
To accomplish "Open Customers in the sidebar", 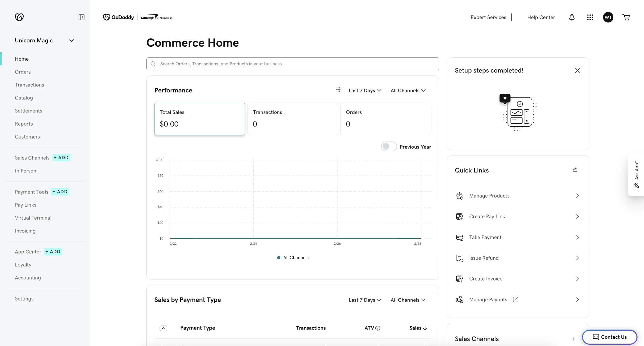I will pyautogui.click(x=27, y=137).
